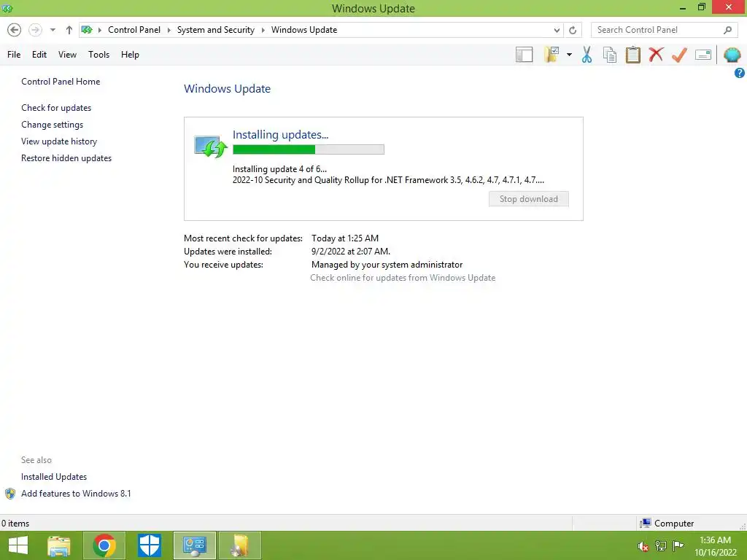This screenshot has width=747, height=560.
Task: Go to Control Panel breadcrumb
Action: (x=134, y=30)
